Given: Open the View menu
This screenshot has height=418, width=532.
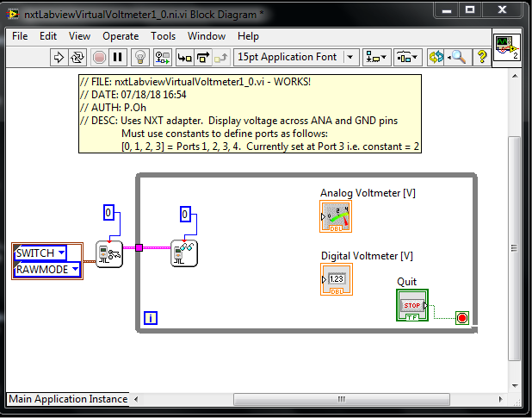Looking at the screenshot, I should pyautogui.click(x=79, y=36).
